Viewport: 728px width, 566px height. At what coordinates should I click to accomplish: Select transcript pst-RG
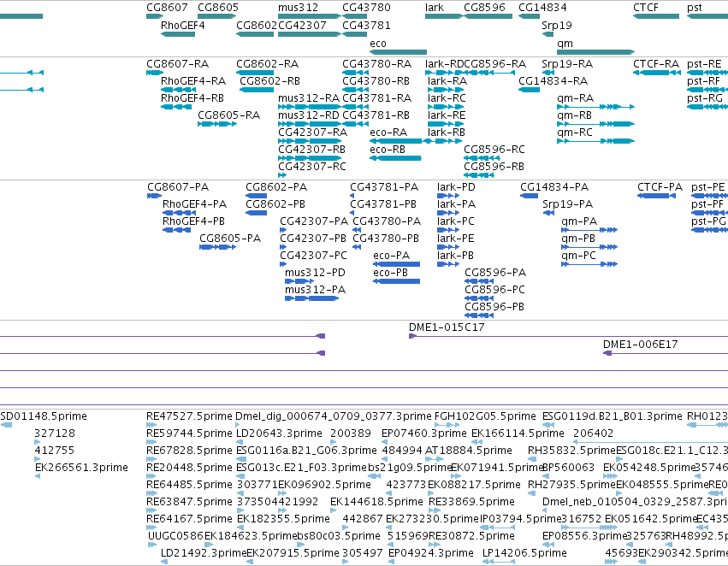[x=707, y=107]
